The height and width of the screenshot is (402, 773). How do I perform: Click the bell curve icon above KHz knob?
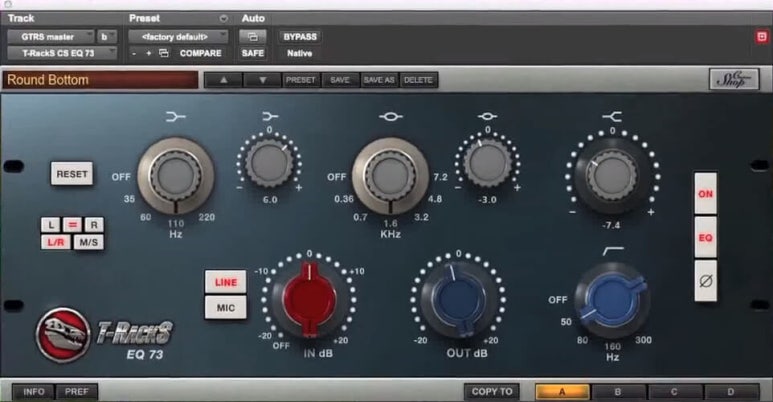(390, 117)
